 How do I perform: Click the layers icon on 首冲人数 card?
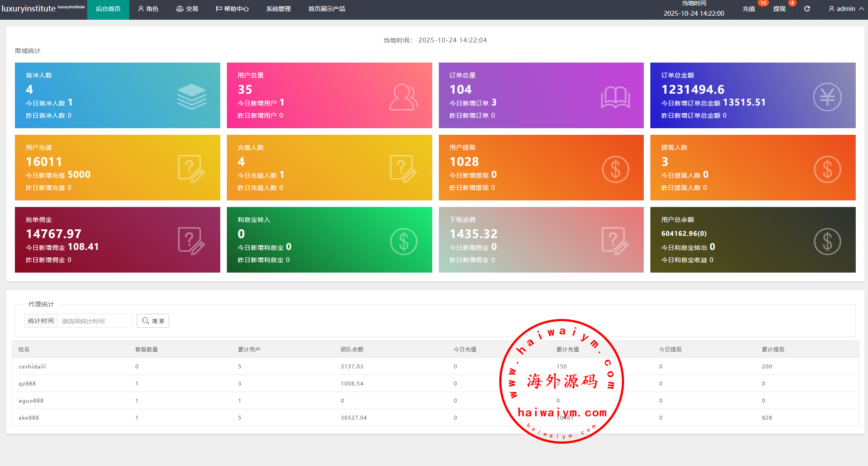pyautogui.click(x=191, y=97)
